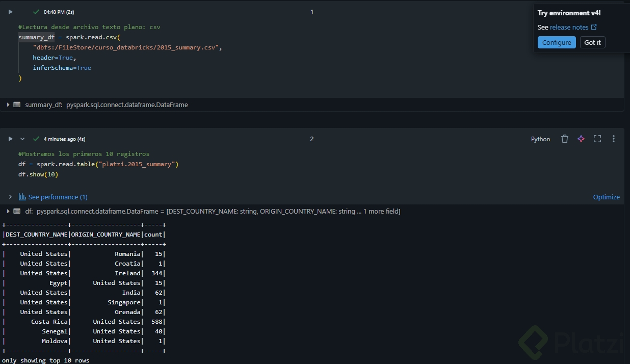Click the See performance chart icon
630x364 pixels.
(22, 197)
